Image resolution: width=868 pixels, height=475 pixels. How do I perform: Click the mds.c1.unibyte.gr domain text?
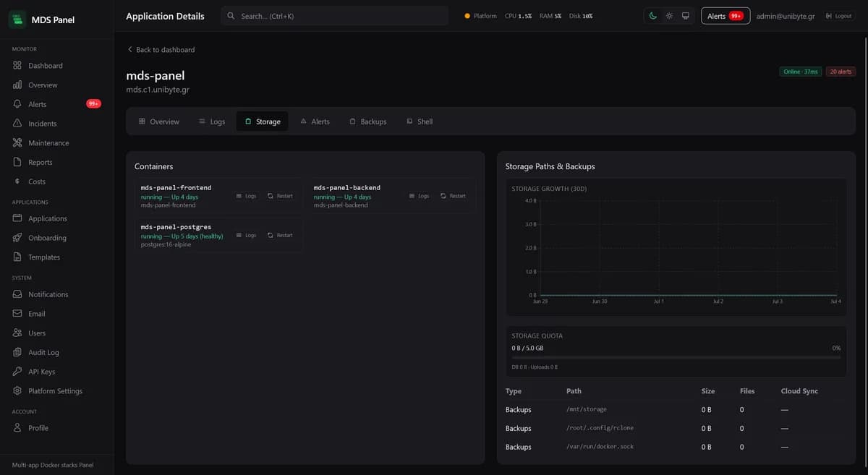(x=158, y=90)
